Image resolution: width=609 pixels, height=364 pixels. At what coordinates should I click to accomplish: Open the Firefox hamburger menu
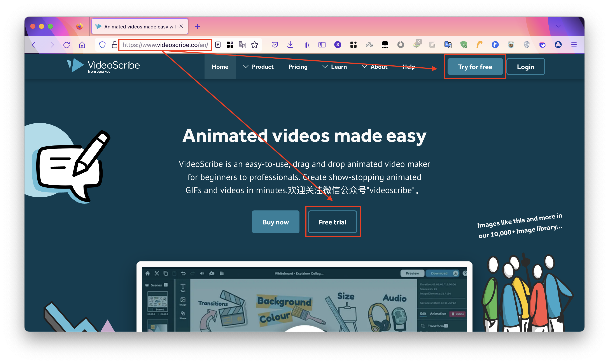(x=574, y=45)
